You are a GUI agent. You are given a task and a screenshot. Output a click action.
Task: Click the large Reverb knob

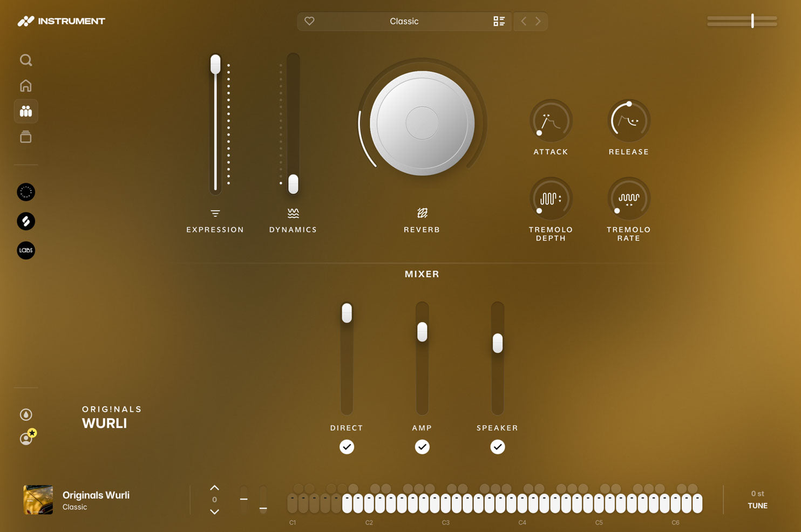422,123
